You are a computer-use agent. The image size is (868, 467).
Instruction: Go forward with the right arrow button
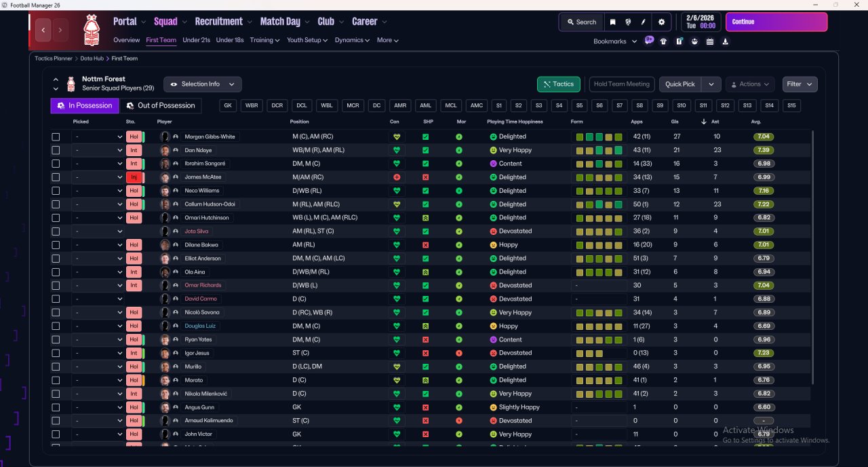click(60, 30)
